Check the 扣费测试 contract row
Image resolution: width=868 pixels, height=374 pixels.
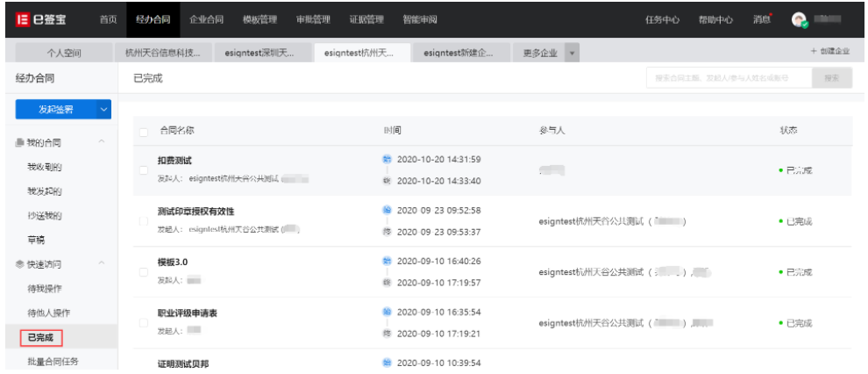(x=144, y=170)
